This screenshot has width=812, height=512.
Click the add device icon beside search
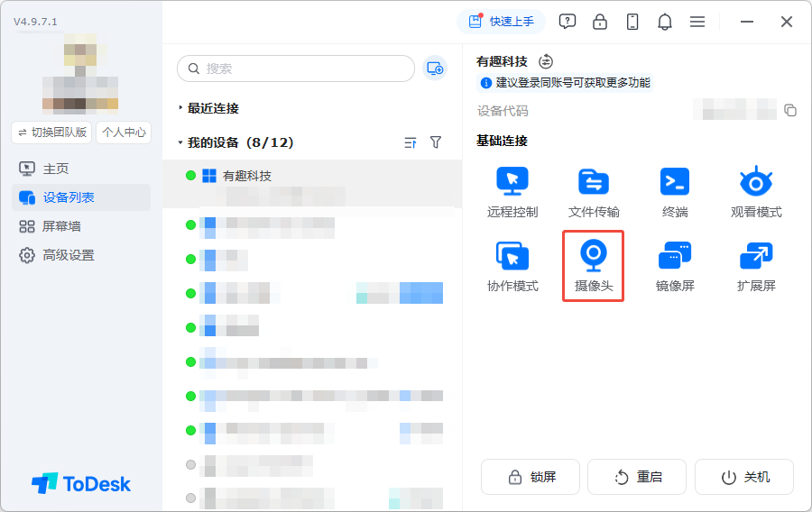435,69
